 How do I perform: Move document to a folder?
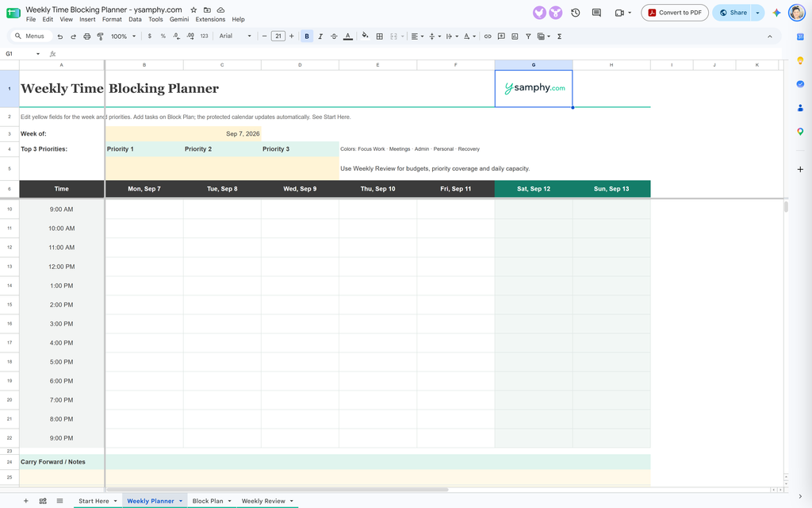[207, 10]
